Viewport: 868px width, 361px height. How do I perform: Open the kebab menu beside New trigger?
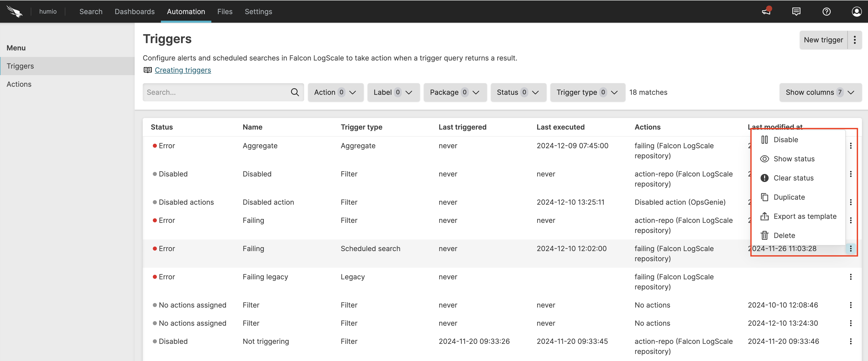tap(855, 40)
